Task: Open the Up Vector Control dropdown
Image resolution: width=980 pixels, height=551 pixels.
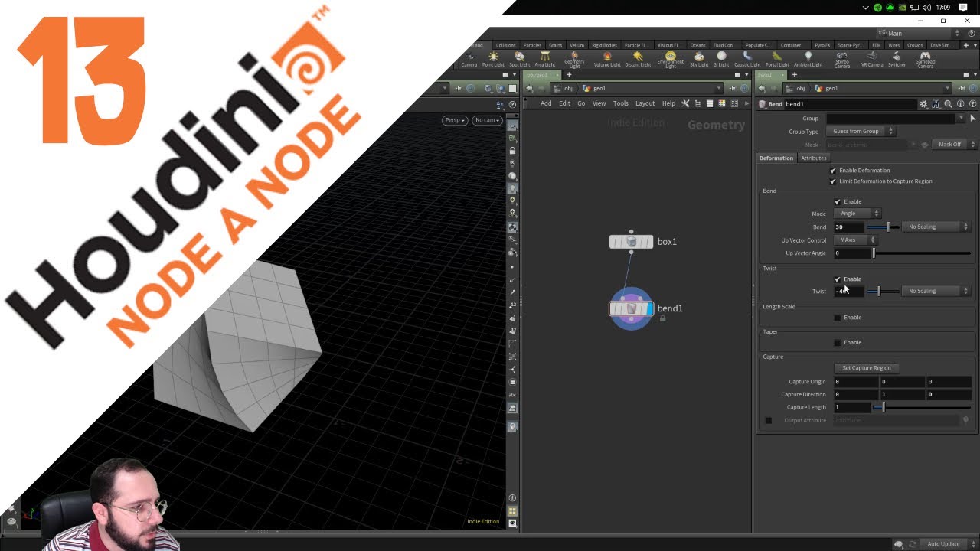Action: (855, 240)
